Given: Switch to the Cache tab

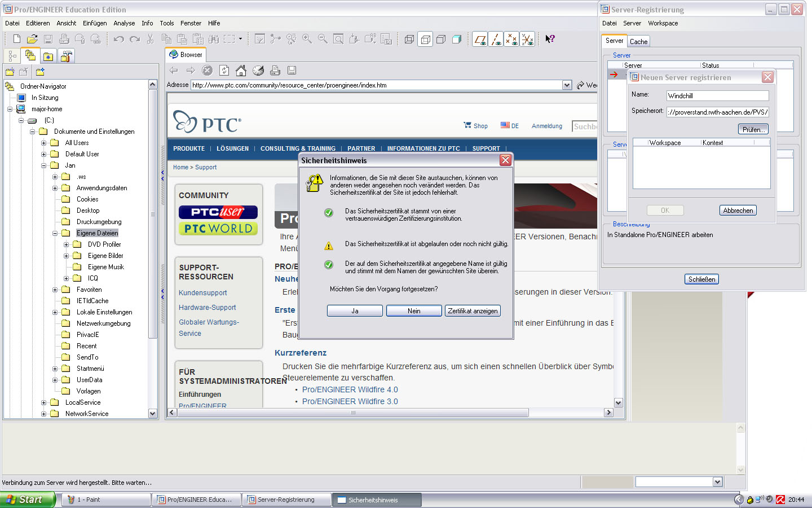Looking at the screenshot, I should click(x=638, y=42).
